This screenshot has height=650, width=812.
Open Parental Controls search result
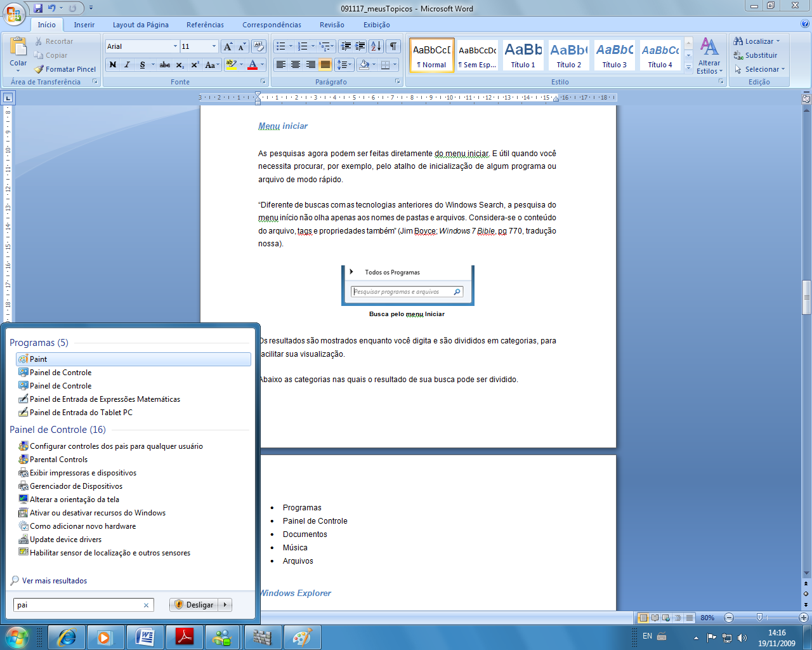(x=133, y=460)
